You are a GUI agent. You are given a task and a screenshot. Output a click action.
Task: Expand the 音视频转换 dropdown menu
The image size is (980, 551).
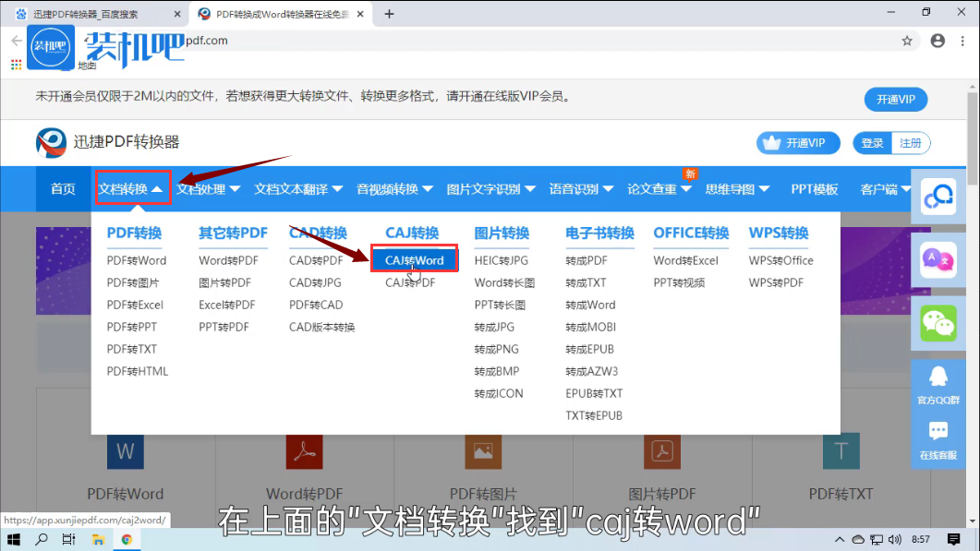[394, 189]
